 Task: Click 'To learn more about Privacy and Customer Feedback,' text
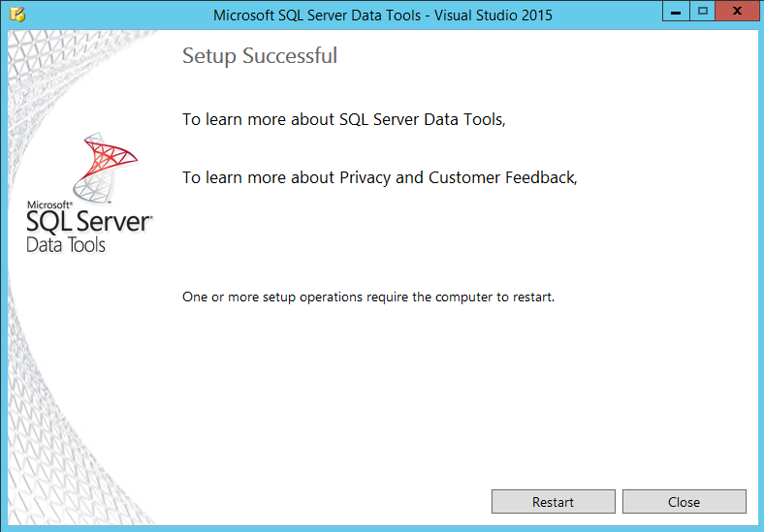point(379,178)
